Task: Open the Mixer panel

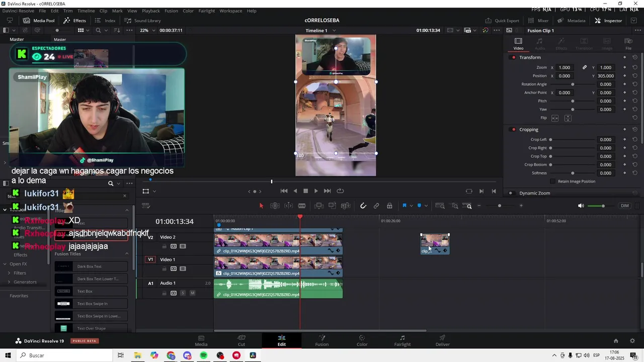Action: (x=538, y=21)
